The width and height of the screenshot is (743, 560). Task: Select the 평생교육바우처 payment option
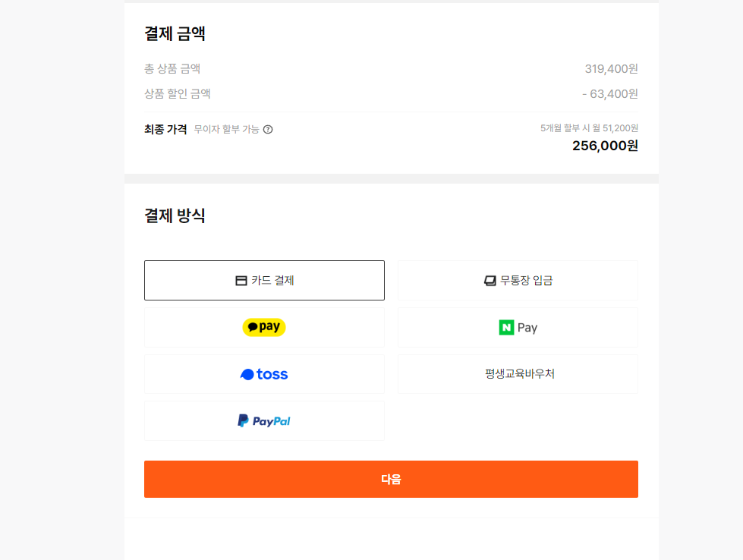(517, 374)
